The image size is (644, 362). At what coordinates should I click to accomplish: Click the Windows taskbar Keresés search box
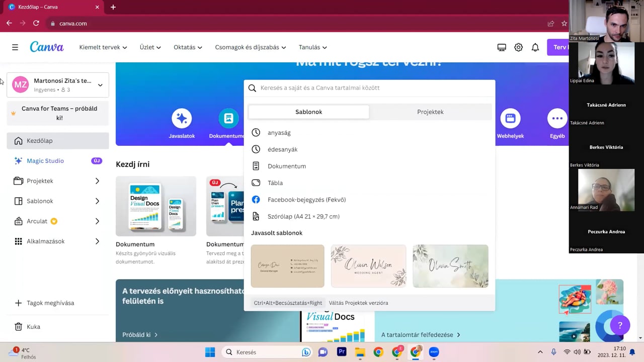267,352
